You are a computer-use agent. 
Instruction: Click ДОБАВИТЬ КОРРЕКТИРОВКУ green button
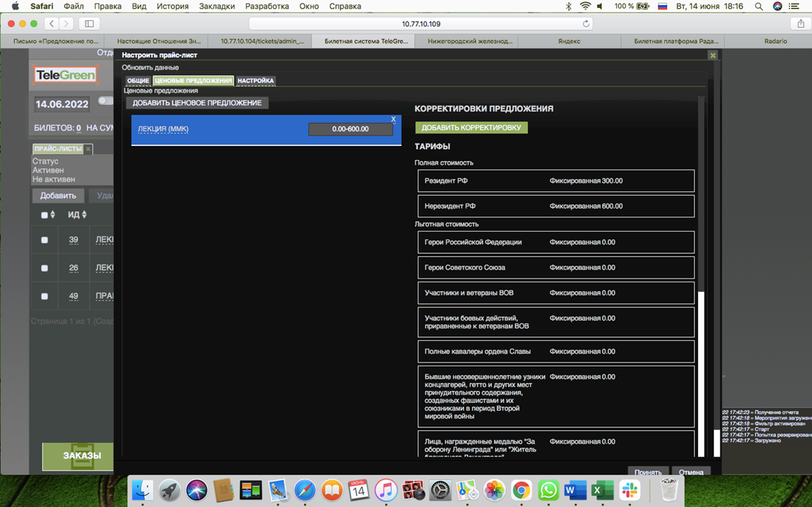(471, 128)
